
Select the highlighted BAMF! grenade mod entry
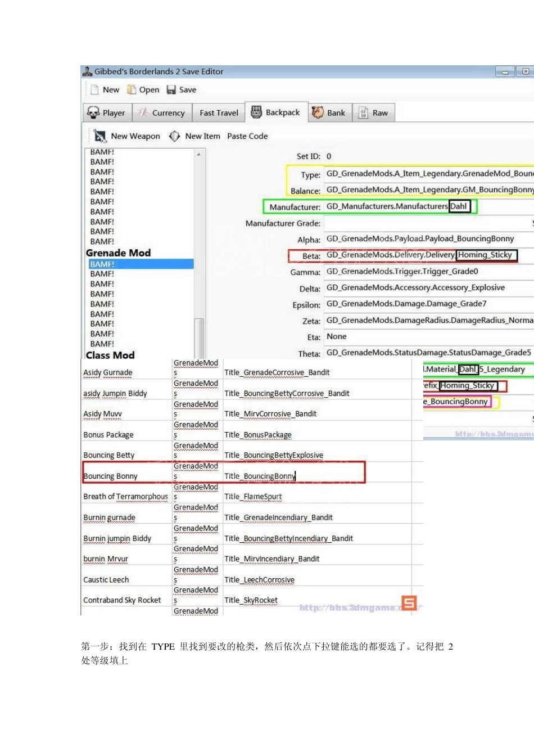141,264
